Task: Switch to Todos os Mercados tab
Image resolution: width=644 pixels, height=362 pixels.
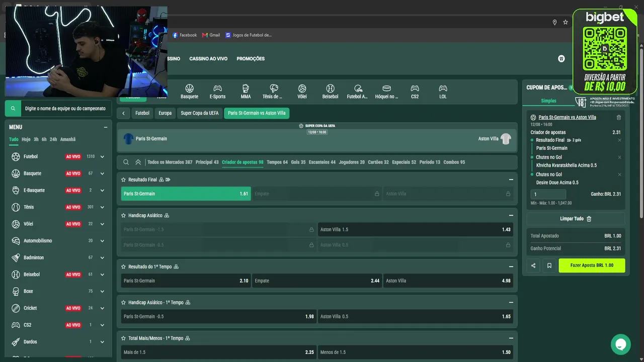Action: [x=170, y=162]
